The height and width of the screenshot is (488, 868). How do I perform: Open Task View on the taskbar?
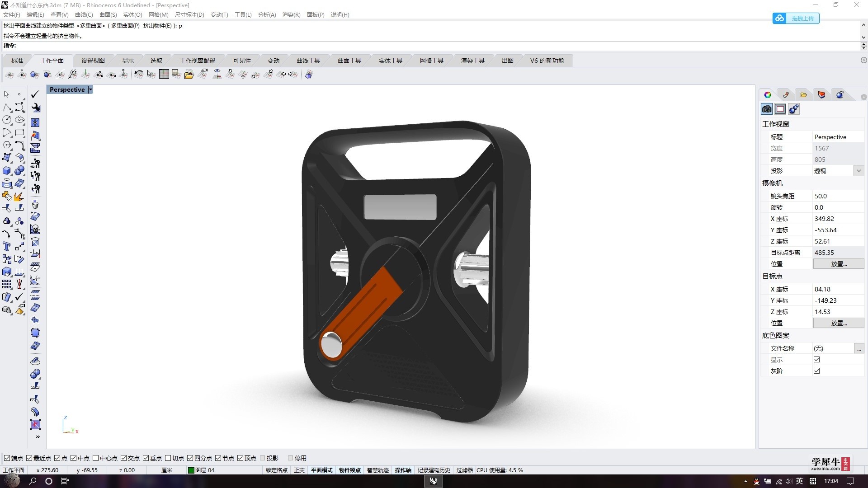pyautogui.click(x=65, y=481)
